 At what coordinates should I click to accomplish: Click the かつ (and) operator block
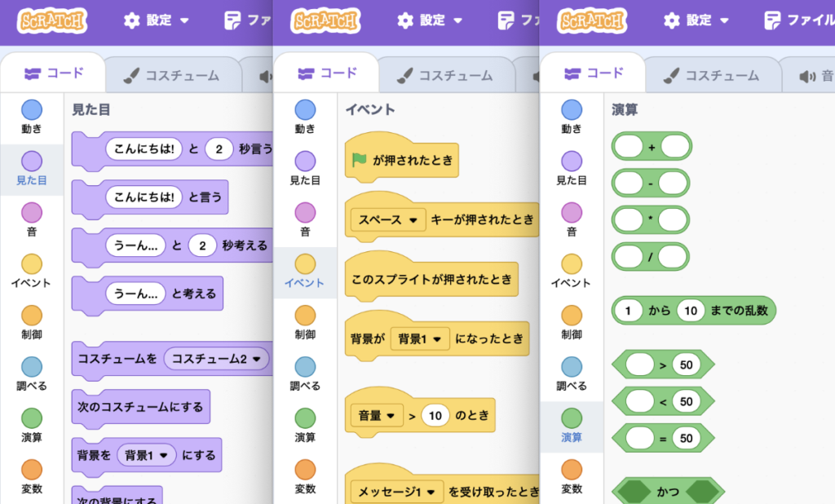666,490
